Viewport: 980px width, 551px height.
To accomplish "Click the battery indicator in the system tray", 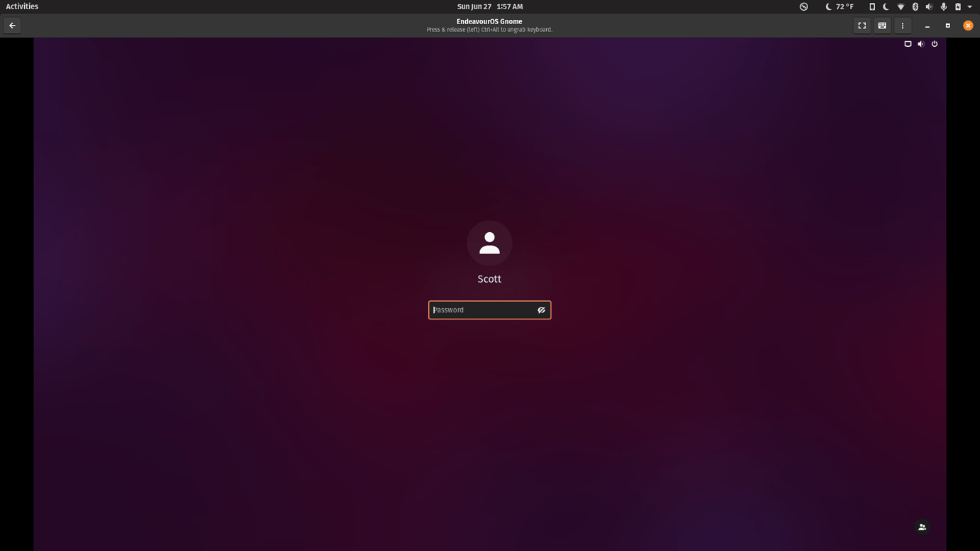I will point(958,6).
